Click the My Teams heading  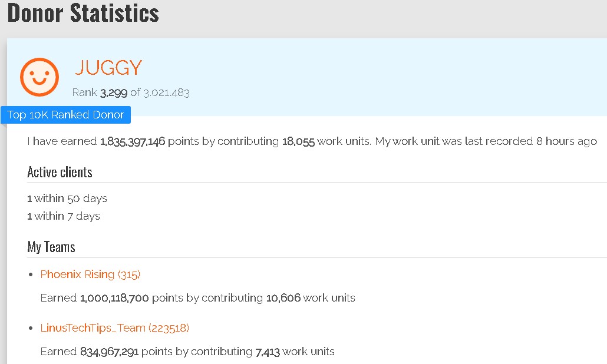point(51,247)
